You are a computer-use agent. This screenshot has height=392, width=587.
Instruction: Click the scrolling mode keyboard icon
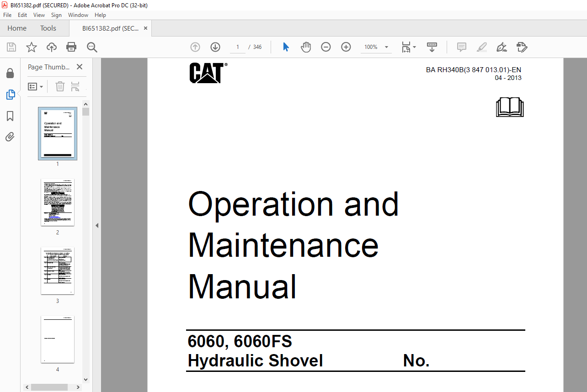pos(432,47)
